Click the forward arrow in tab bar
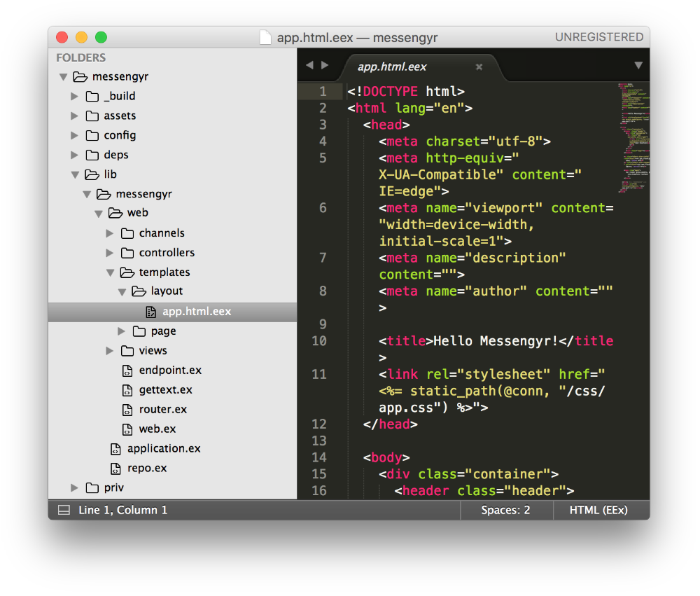The height and width of the screenshot is (596, 700). pyautogui.click(x=325, y=65)
